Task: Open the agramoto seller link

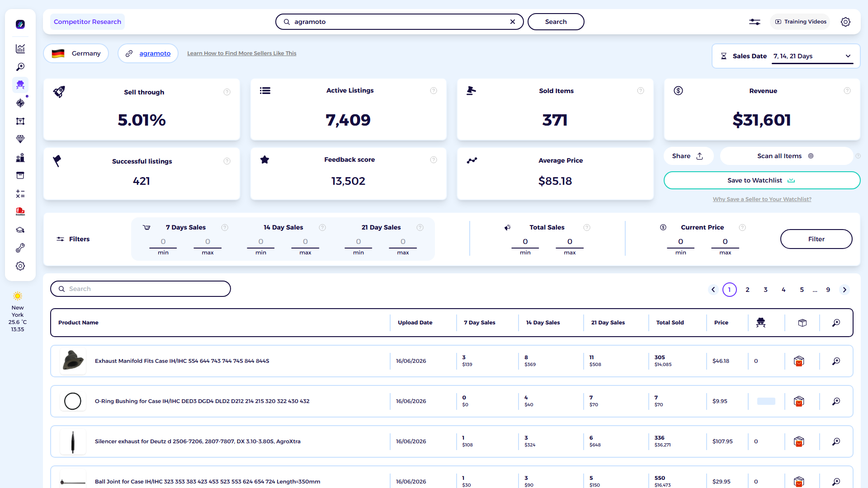Action: (x=155, y=53)
